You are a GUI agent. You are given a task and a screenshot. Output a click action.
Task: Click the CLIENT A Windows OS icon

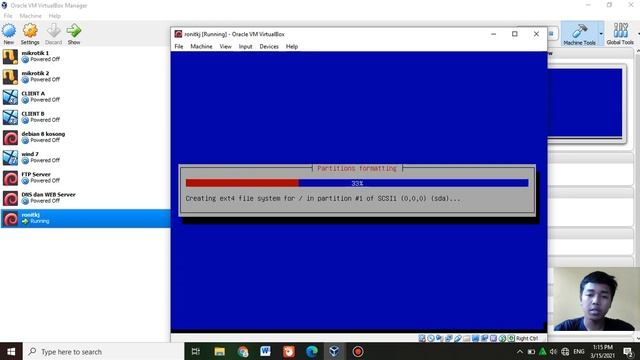point(10,97)
